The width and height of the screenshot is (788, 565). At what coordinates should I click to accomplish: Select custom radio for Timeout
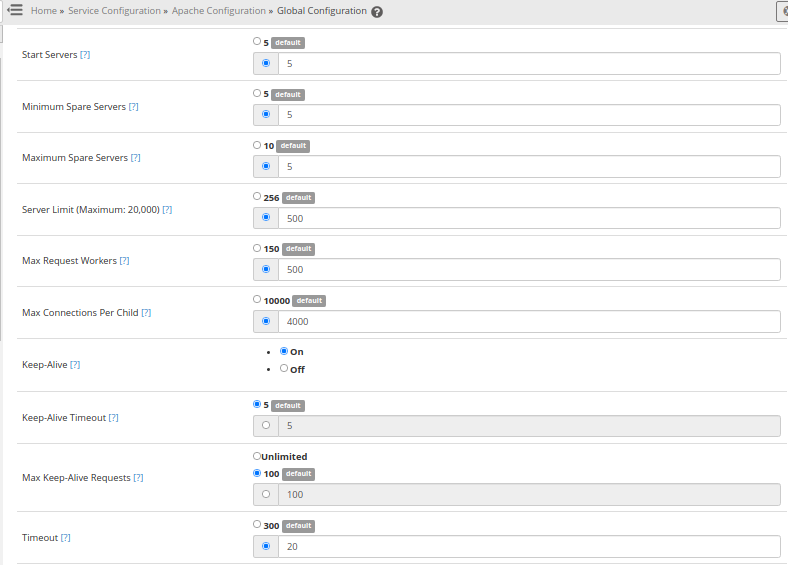click(x=266, y=546)
